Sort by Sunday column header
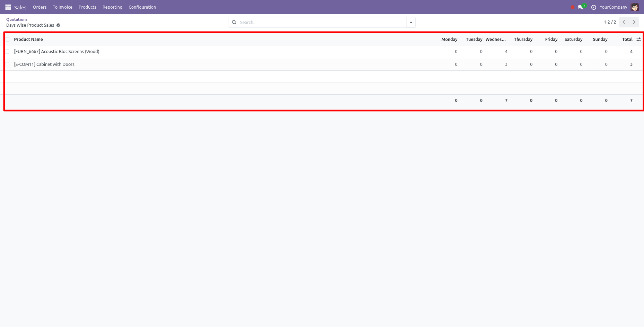 coord(600,40)
